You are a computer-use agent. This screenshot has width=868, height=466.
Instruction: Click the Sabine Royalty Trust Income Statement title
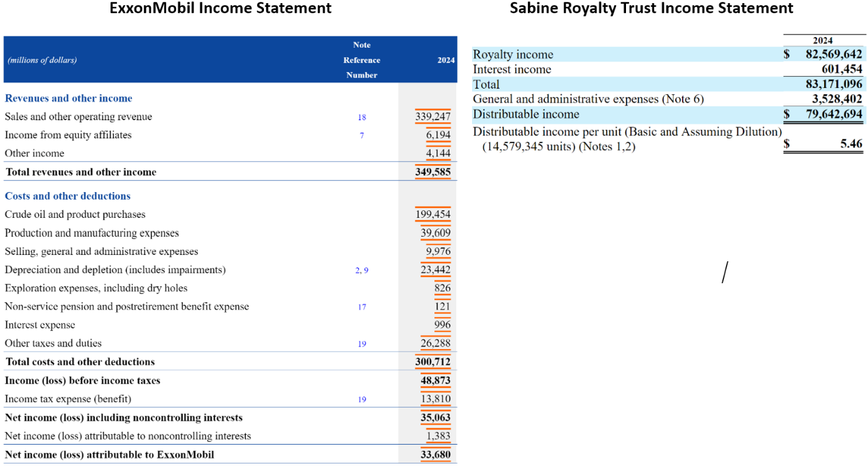point(651,8)
